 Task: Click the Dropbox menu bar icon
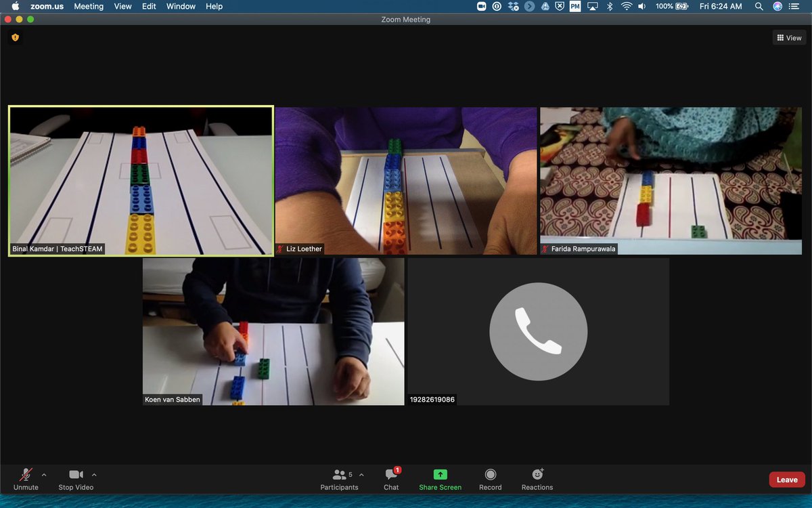tap(513, 6)
